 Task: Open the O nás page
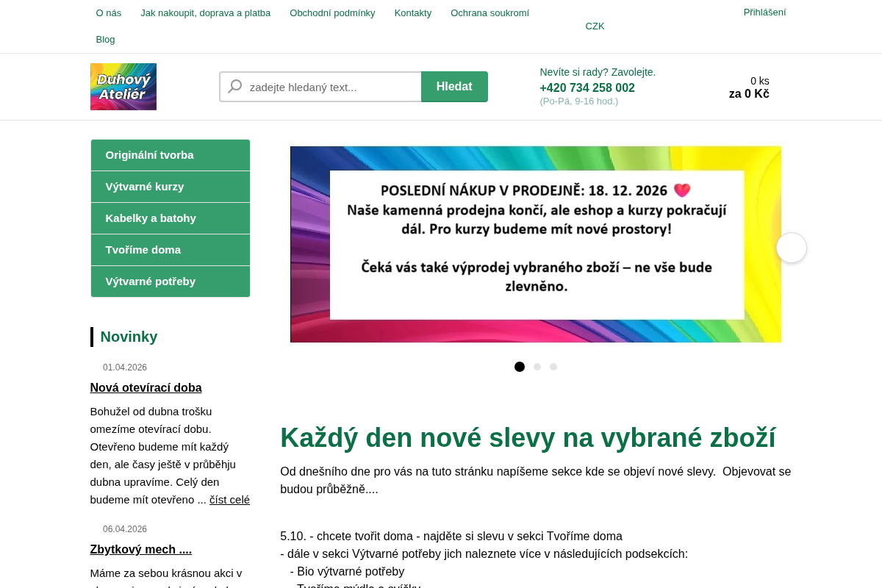tap(109, 12)
